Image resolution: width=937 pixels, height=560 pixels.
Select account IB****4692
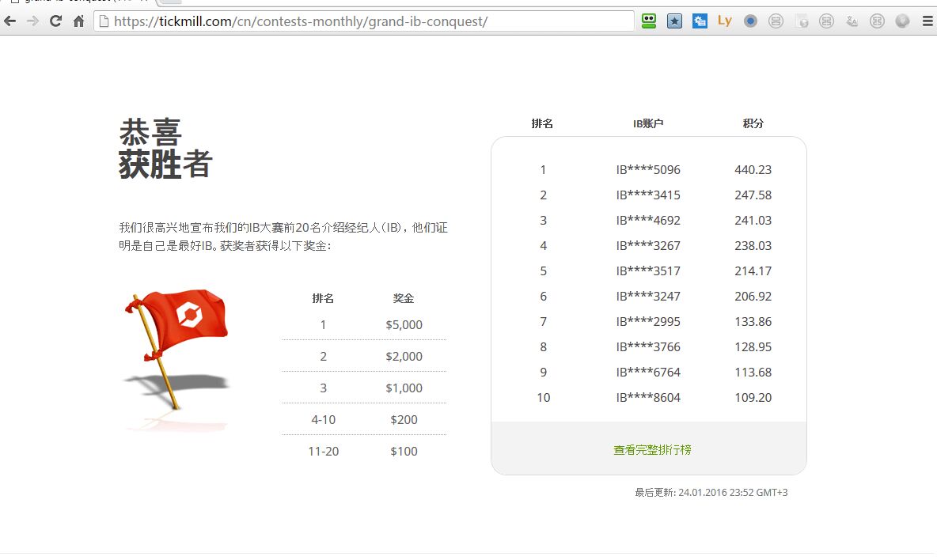tap(648, 221)
